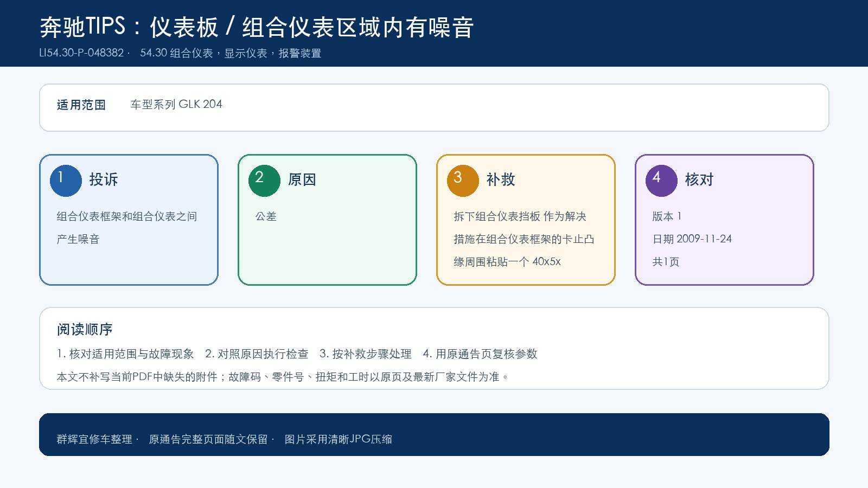The height and width of the screenshot is (488, 868).
Task: Click the purple step 4 circle
Action: [661, 181]
